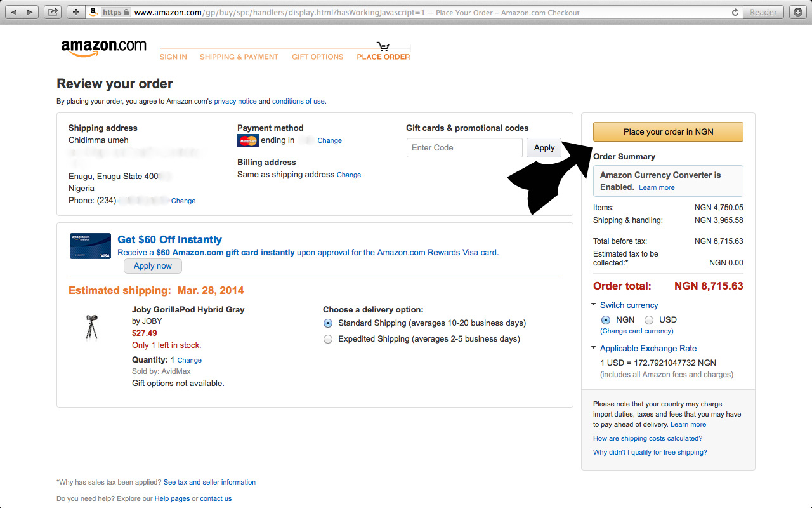812x508 pixels.
Task: Go to the Shipping & Payment step
Action: [239, 57]
